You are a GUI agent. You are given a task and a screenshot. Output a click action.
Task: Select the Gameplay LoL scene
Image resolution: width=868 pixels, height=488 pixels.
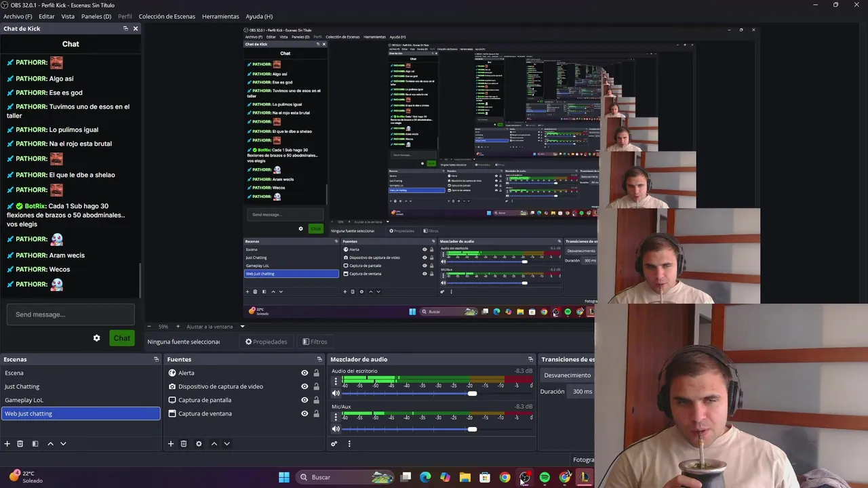81,400
